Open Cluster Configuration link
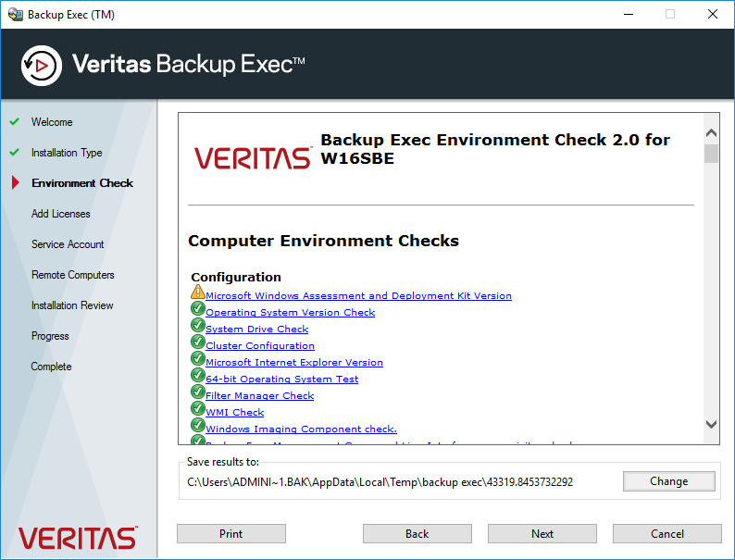Viewport: 735px width, 560px height. [x=260, y=345]
